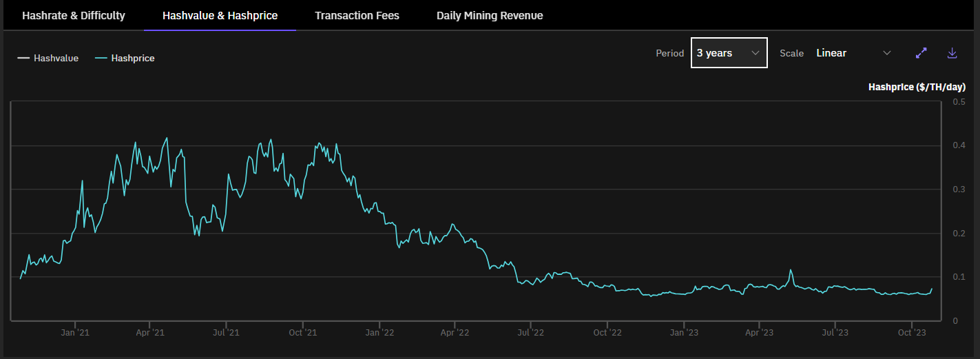The height and width of the screenshot is (359, 980).
Task: Click the Jan '23 x-axis label
Action: tap(684, 332)
